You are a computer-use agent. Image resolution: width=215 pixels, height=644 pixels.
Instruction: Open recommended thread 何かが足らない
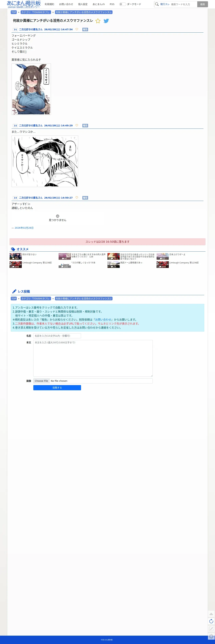coord(29,254)
